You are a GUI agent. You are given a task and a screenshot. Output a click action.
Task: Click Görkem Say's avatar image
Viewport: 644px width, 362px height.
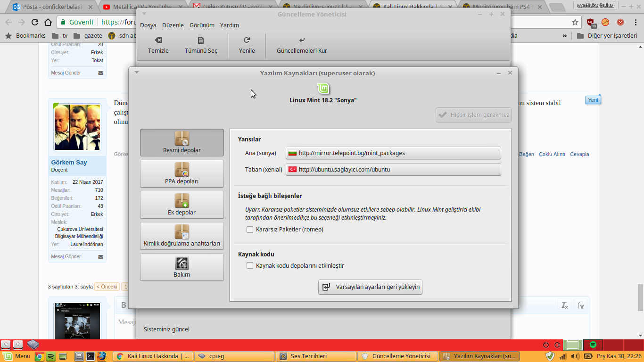pos(77,127)
